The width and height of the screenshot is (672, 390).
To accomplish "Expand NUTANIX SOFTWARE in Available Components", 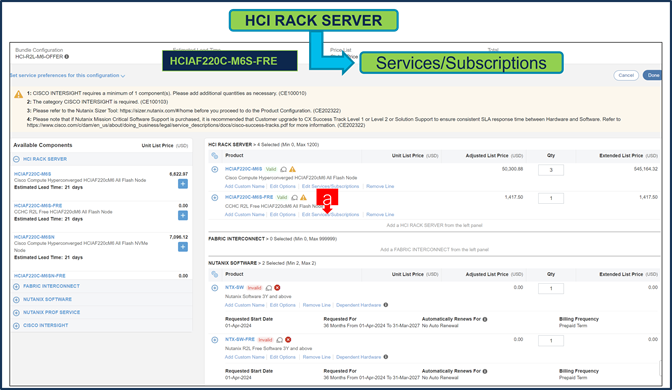I will [x=16, y=300].
